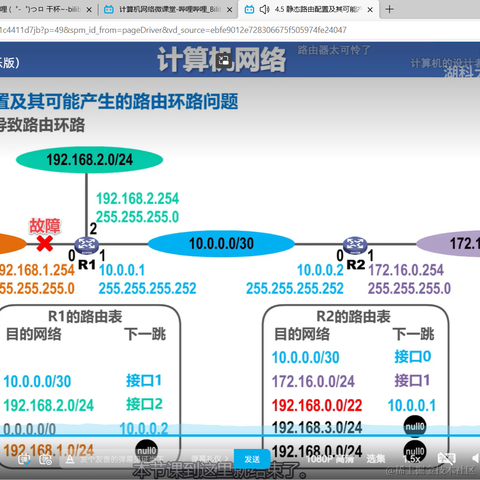Screen dimensions: 480x480
Task: Close the 计算机网络微课堂 tab
Action: click(230, 10)
